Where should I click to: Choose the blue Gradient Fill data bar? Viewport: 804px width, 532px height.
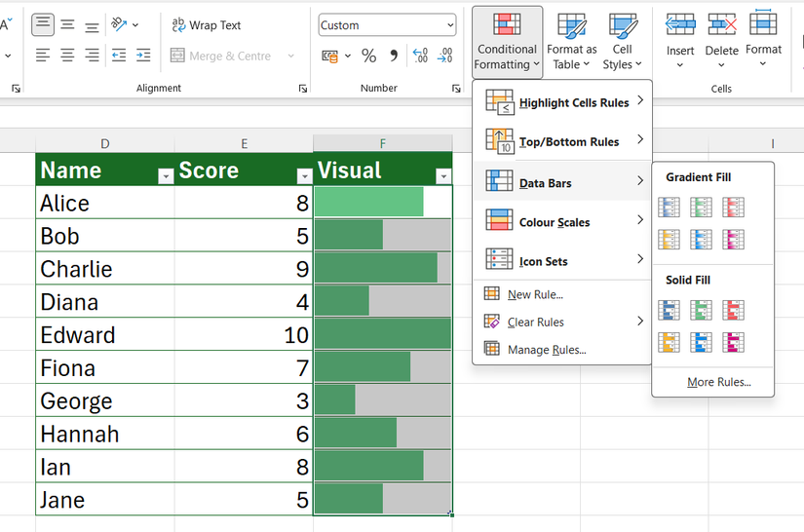(669, 208)
